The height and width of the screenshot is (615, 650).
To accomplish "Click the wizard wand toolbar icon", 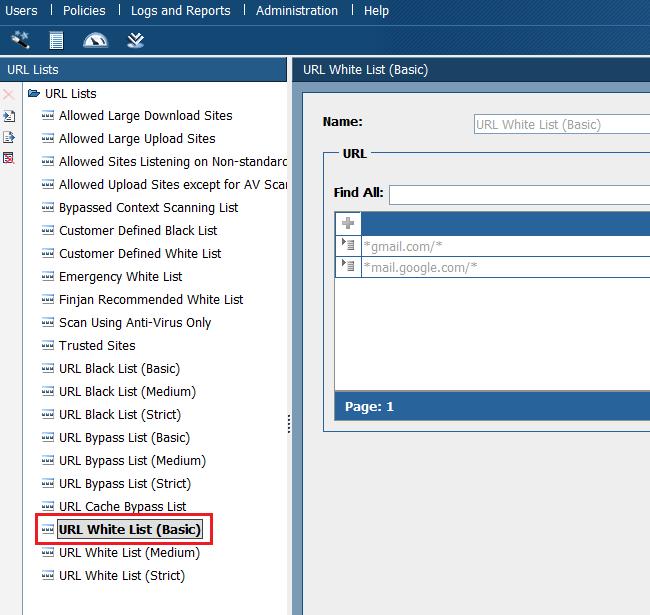I will [x=20, y=40].
